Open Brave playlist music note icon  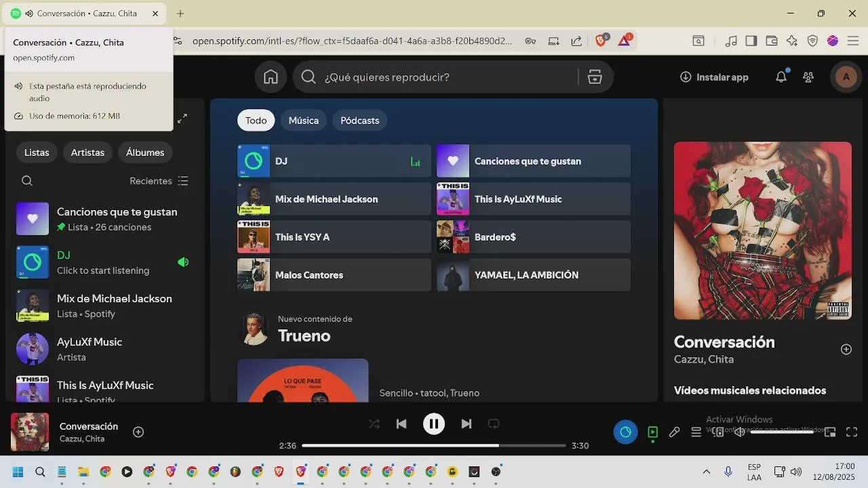(731, 41)
